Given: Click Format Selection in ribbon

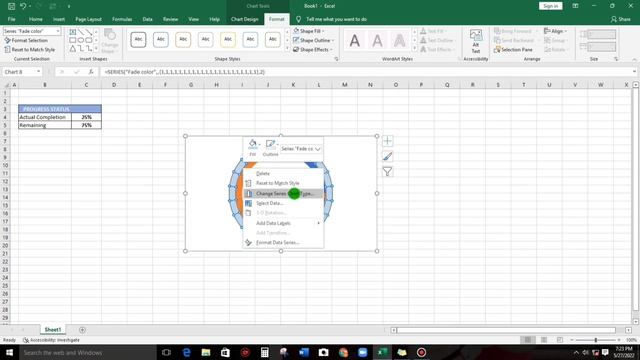Looking at the screenshot, I should pos(26,40).
